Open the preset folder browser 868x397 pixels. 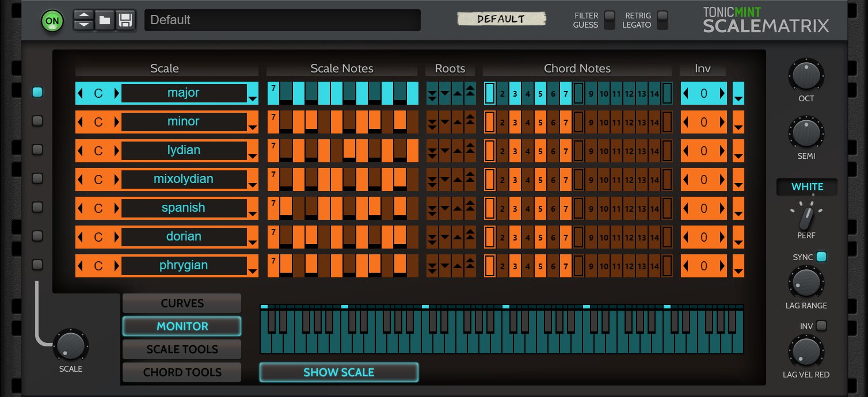pos(104,20)
